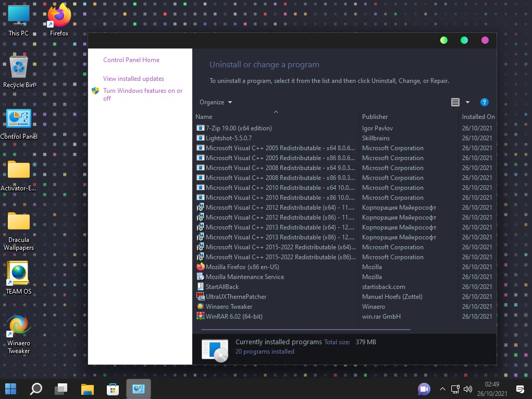
Task: Click the installed programs disc thumbnail
Action: tap(215, 350)
